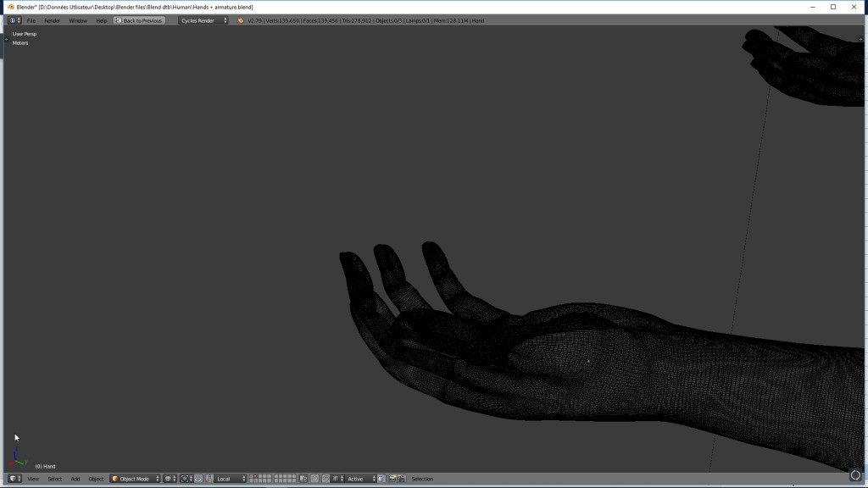Open the Active snap target dropdown
Screen dimensions: 868x488
pyautogui.click(x=359, y=479)
